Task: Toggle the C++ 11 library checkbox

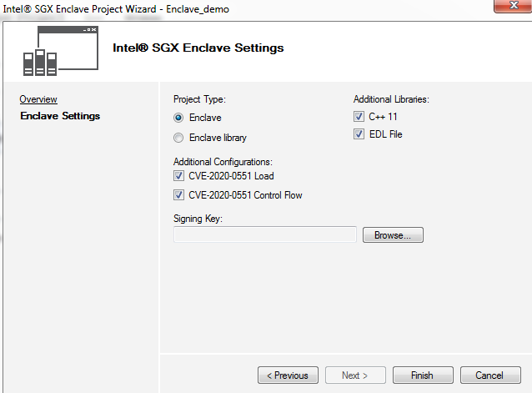Action: (359, 117)
